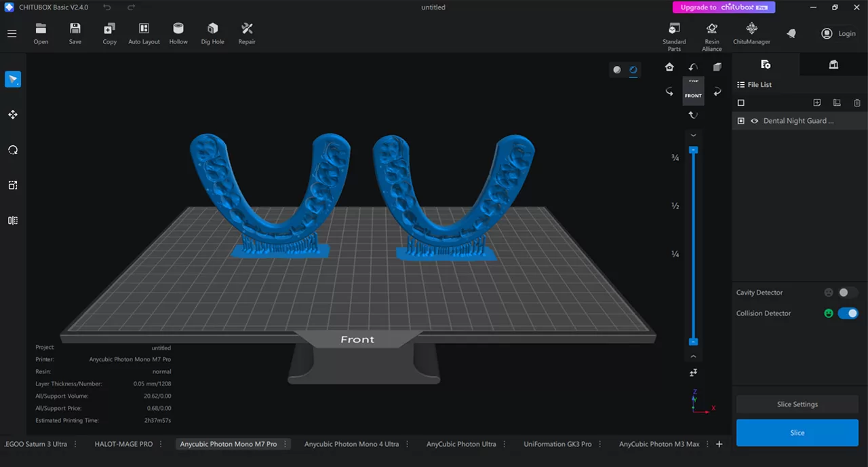Hide Dental Night Guard with eye icon
Viewport: 868px width, 467px height.
(754, 121)
